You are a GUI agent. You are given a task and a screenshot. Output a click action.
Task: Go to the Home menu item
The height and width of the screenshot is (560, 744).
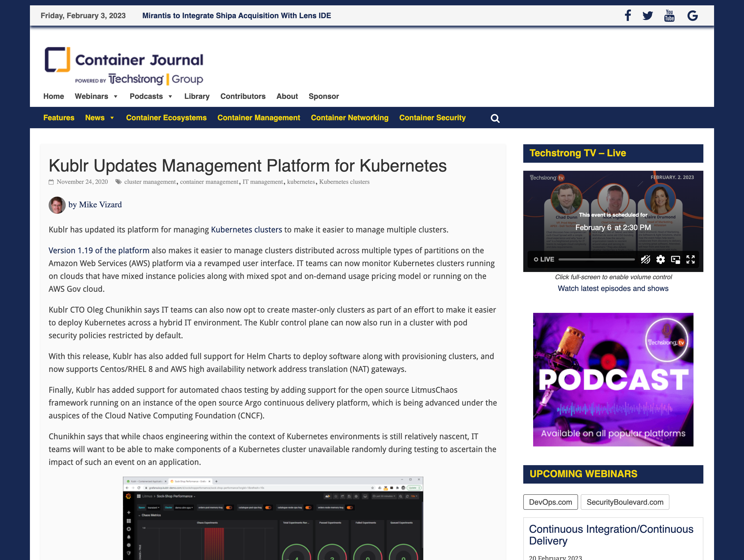point(53,96)
